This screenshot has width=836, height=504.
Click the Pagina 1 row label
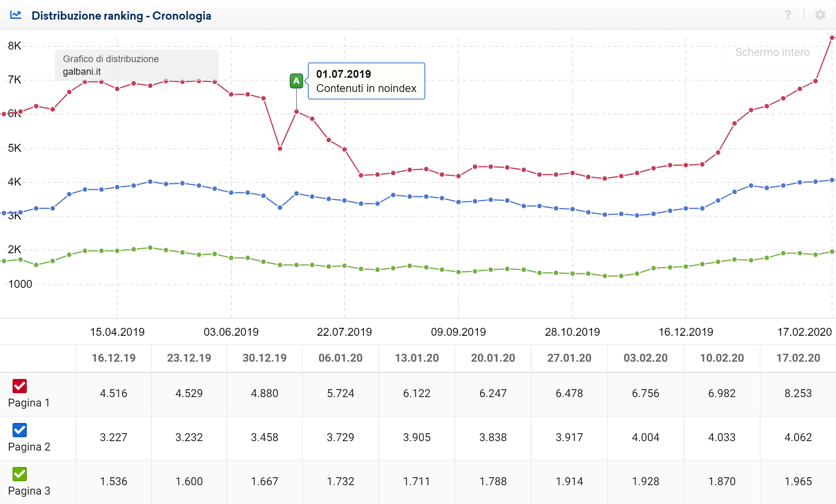pos(29,403)
